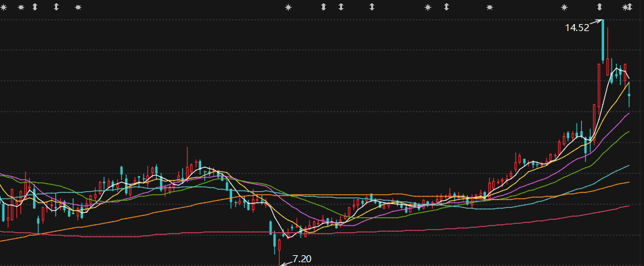Image resolution: width=644 pixels, height=266 pixels.
Task: Click the latest candle at the chart's right edge
Action: tap(629, 94)
